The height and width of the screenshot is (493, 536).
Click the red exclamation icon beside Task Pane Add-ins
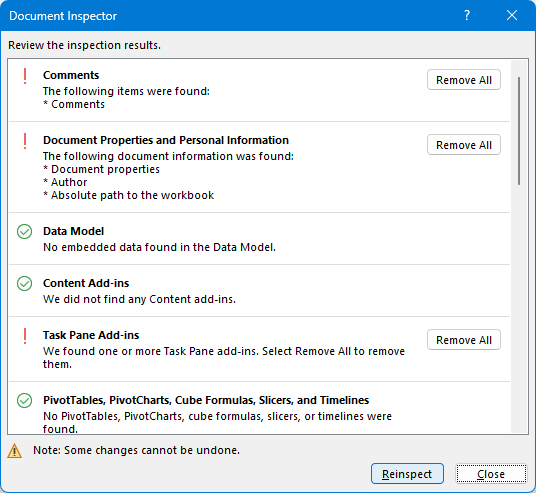click(25, 336)
